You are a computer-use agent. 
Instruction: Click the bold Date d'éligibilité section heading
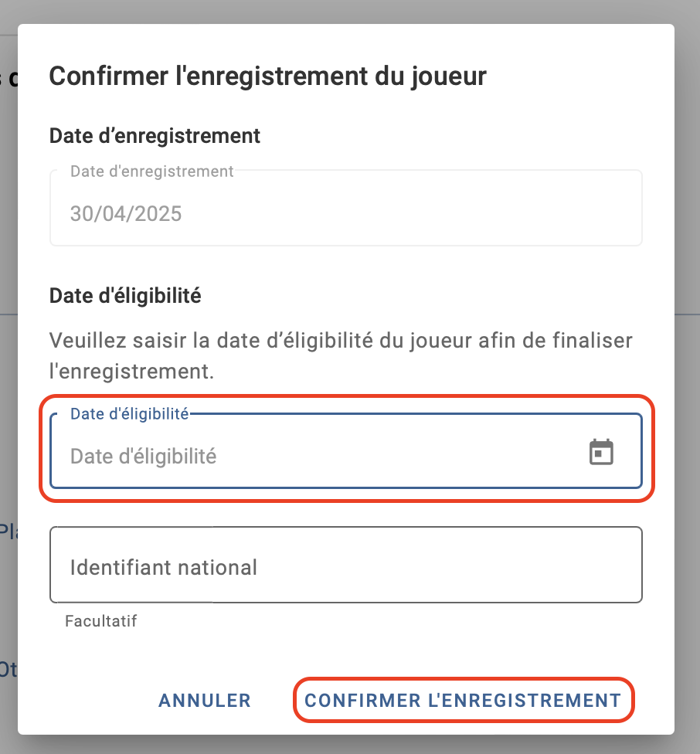click(x=125, y=296)
